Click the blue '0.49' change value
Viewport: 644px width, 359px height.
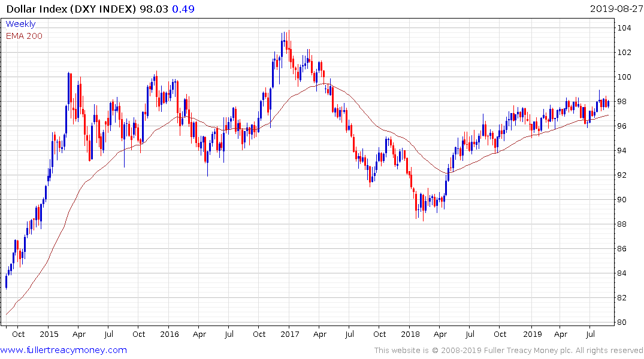pyautogui.click(x=183, y=9)
